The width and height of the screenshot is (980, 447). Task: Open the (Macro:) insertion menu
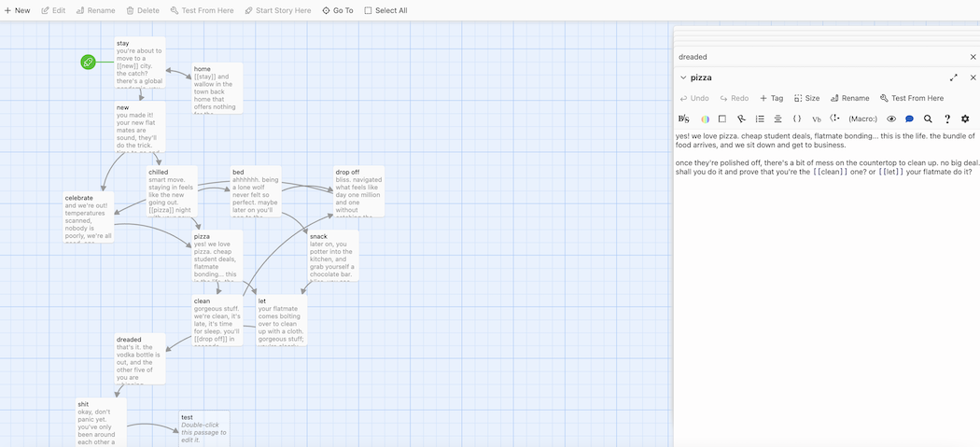863,119
